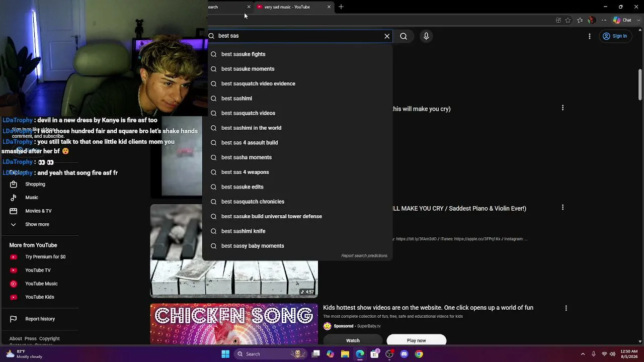Choose 'best sas 4 weapons' suggestion

point(297,172)
